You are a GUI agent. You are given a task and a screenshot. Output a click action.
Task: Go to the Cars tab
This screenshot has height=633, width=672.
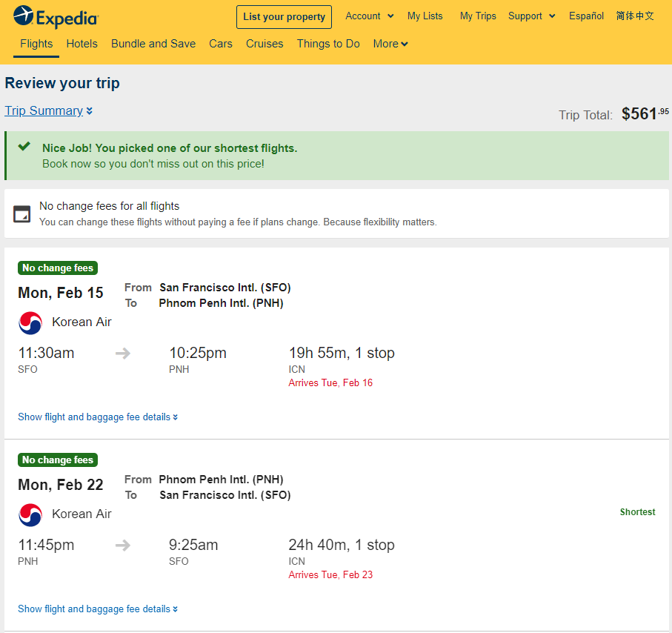tap(221, 44)
